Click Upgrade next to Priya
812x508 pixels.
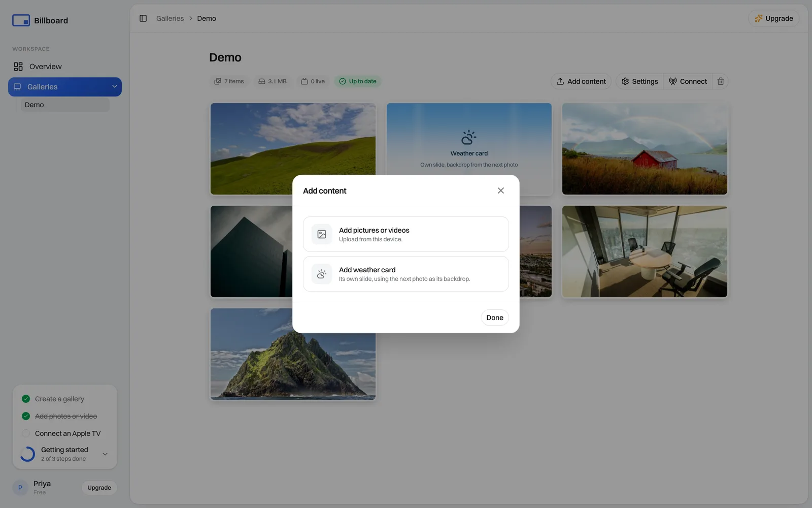point(99,488)
